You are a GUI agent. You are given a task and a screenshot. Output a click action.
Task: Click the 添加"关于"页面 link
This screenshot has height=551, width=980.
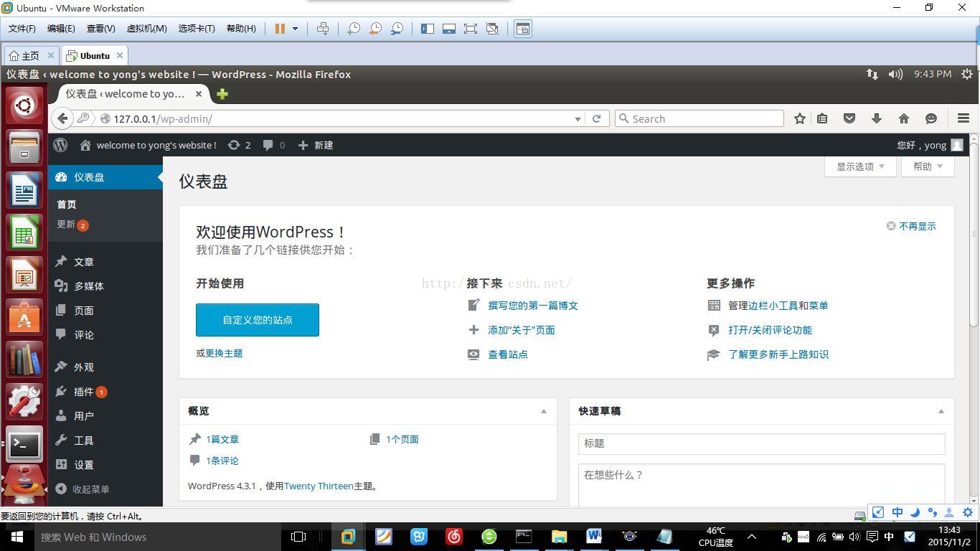tap(522, 330)
